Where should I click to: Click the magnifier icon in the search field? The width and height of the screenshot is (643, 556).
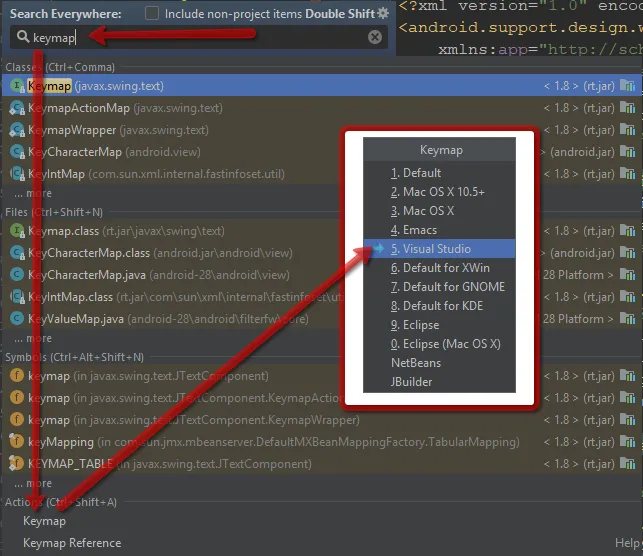(x=23, y=37)
